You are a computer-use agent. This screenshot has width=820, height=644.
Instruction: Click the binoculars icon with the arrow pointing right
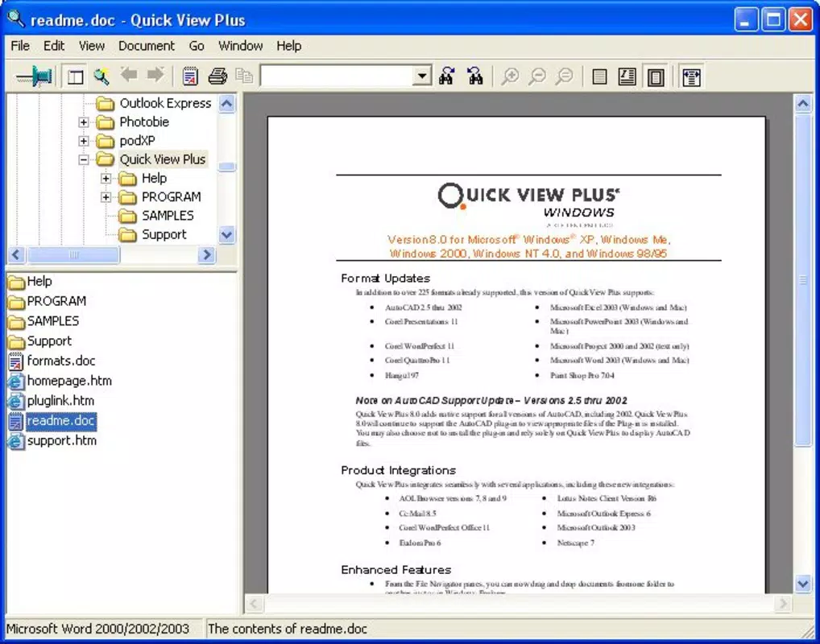(x=446, y=76)
